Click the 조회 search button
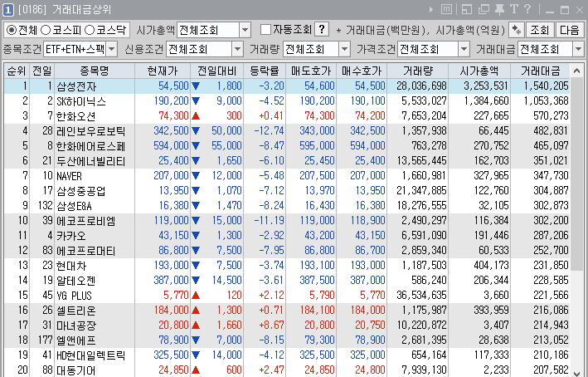This screenshot has height=377, width=588. tap(540, 30)
